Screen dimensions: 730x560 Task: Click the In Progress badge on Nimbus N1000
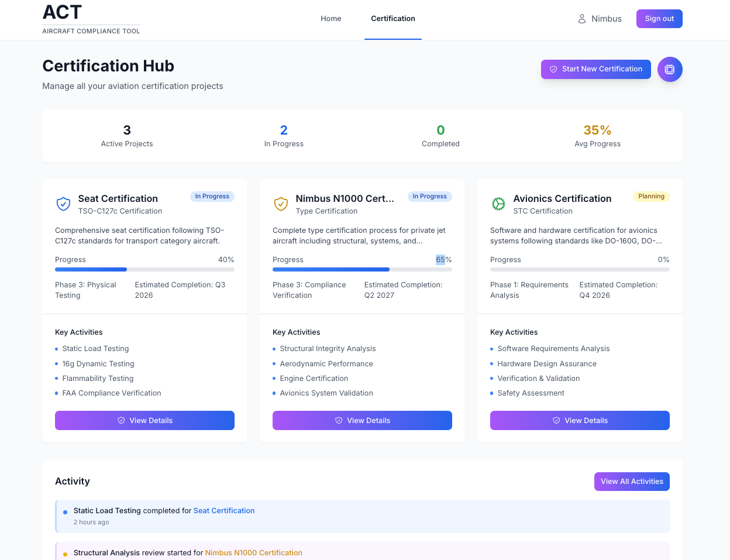(430, 197)
